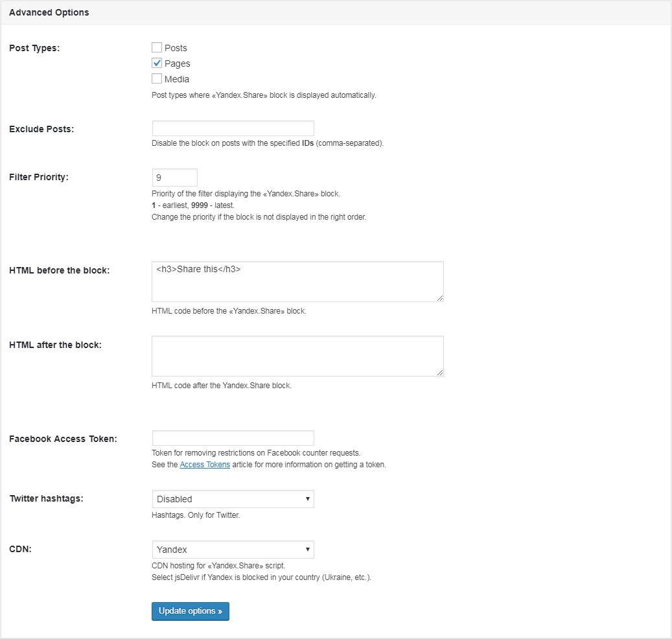The width and height of the screenshot is (672, 639).
Task: Open the Access Tokens article link
Action: (x=205, y=465)
